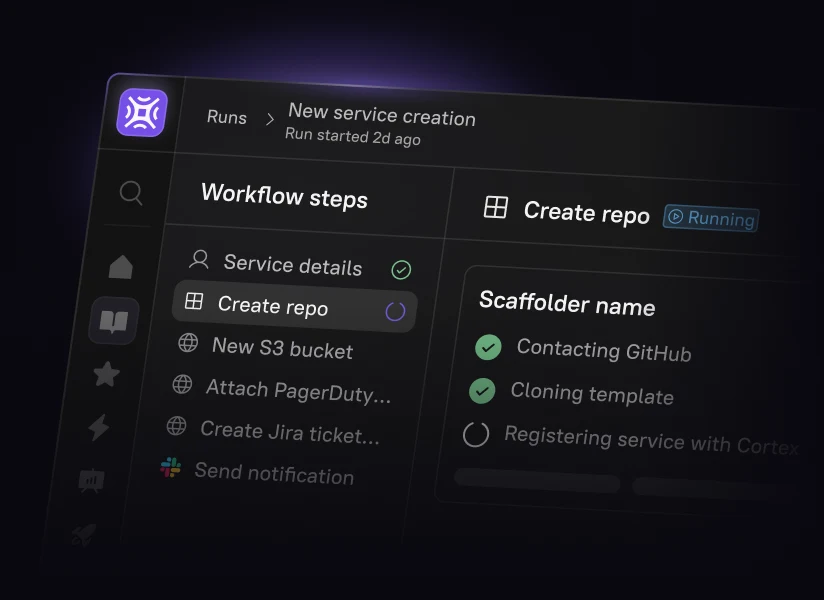
Task: Open search with the magnifier icon
Action: (x=131, y=192)
